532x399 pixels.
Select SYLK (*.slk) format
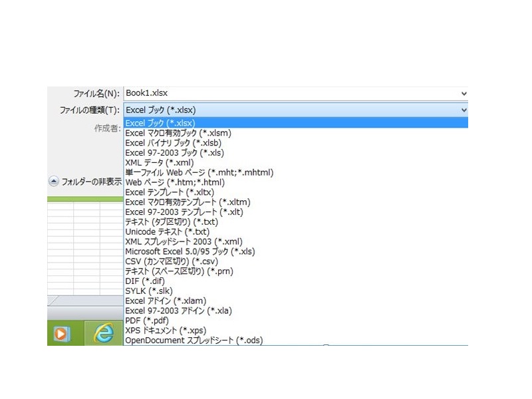149,291
